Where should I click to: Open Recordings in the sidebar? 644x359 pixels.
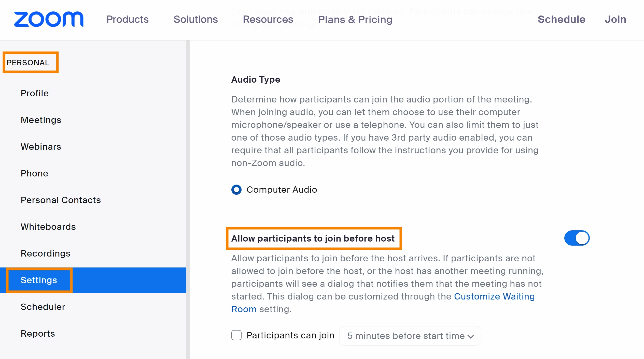tap(46, 253)
